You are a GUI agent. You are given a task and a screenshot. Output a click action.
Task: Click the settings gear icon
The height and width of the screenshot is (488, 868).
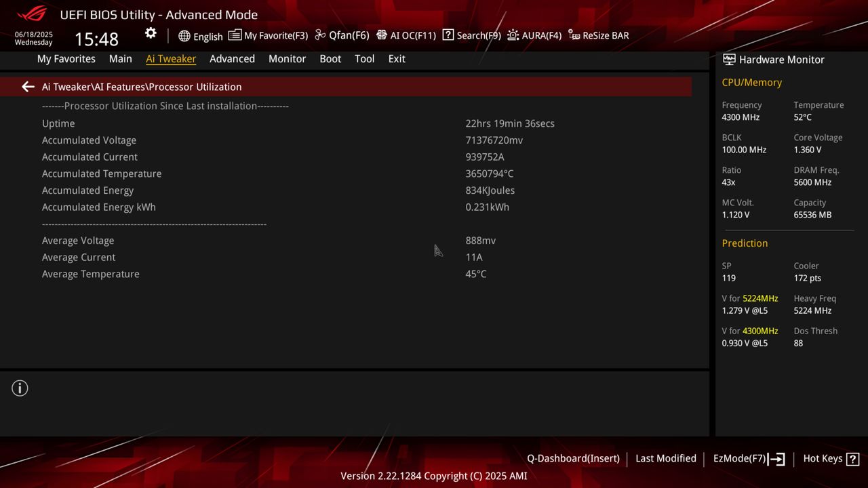(151, 33)
